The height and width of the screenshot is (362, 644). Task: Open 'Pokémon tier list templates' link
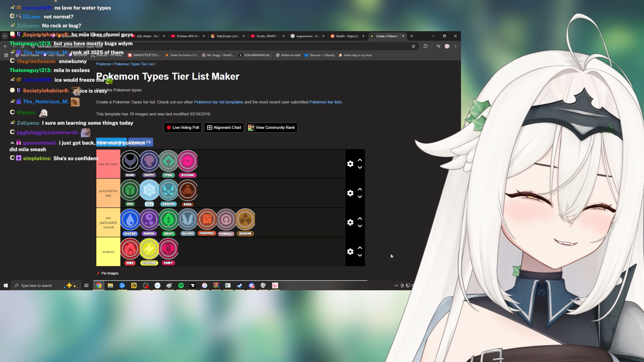point(218,102)
